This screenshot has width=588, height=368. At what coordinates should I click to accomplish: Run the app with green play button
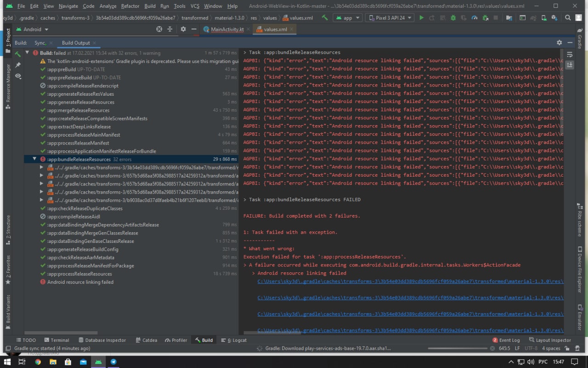[x=421, y=17]
